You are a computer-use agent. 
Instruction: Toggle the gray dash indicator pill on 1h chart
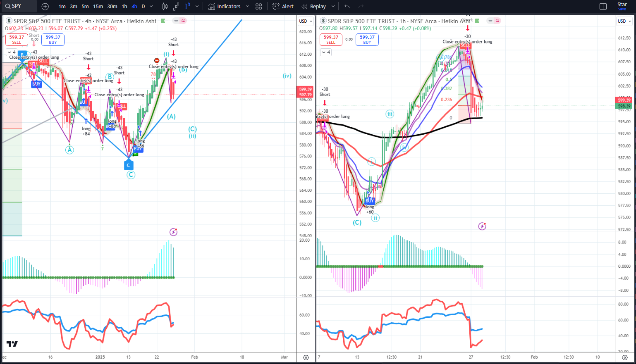pyautogui.click(x=491, y=21)
